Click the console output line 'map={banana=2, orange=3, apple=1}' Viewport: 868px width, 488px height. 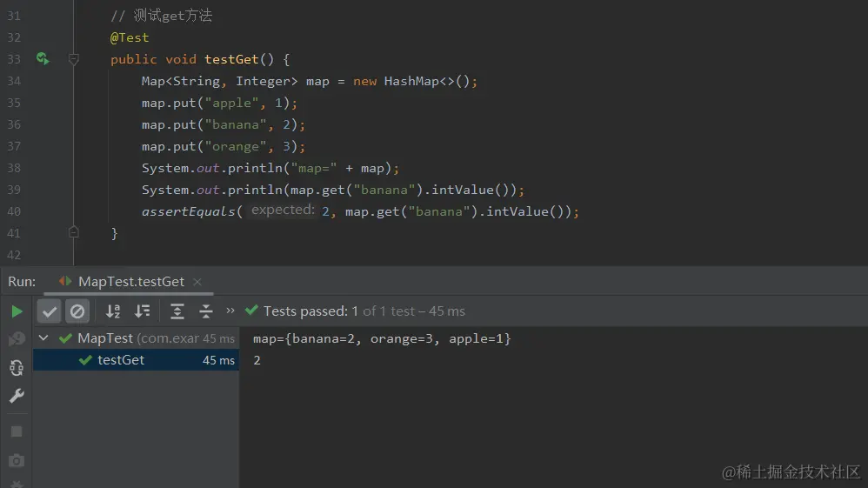pyautogui.click(x=382, y=338)
